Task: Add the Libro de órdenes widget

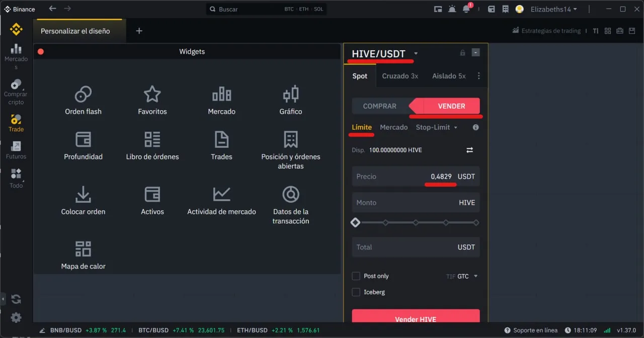Action: (x=152, y=146)
